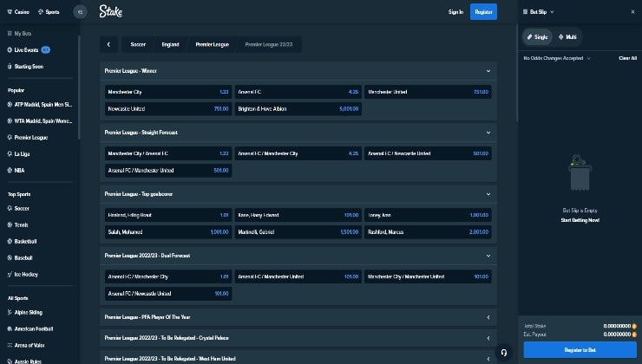This screenshot has height=364, width=642.
Task: Click Soccer breadcrumb
Action: point(138,44)
